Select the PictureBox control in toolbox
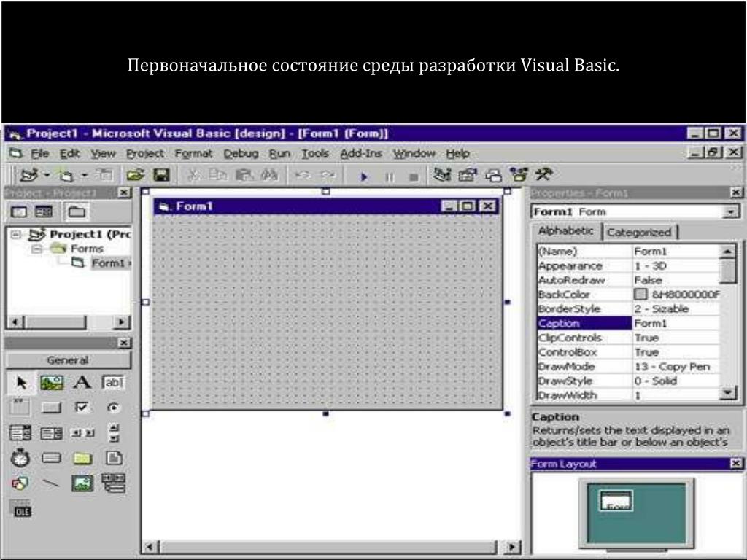The width and height of the screenshot is (747, 560). coord(52,382)
